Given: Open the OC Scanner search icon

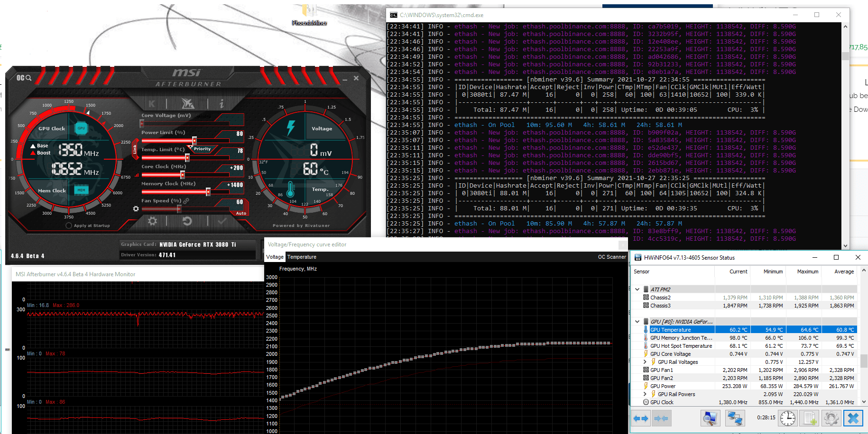Looking at the screenshot, I should point(24,78).
